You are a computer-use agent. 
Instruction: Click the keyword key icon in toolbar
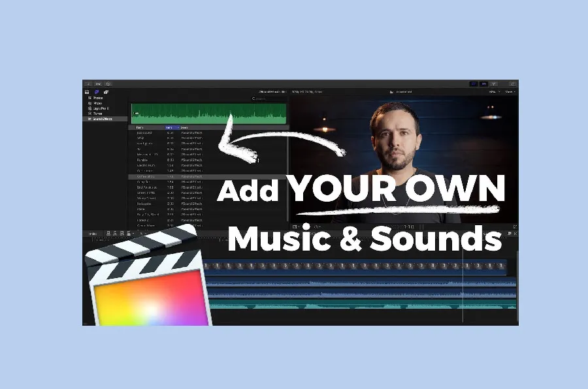[98, 84]
